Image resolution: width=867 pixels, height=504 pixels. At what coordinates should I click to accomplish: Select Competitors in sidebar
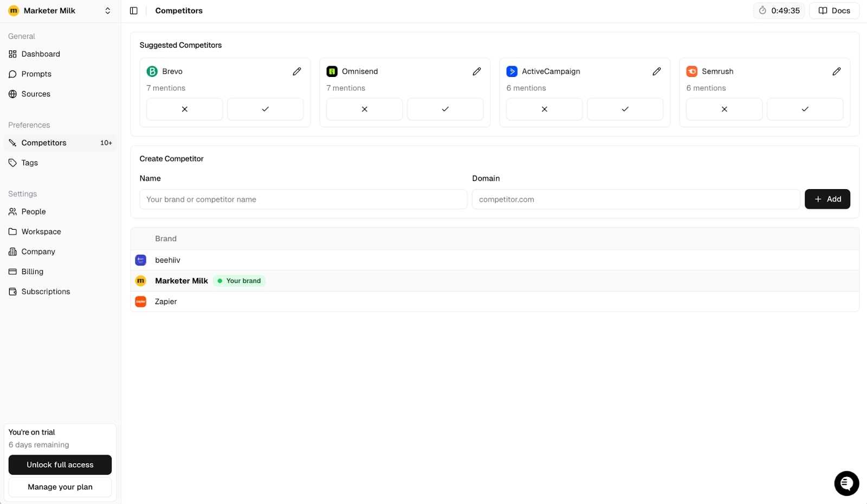60,143
